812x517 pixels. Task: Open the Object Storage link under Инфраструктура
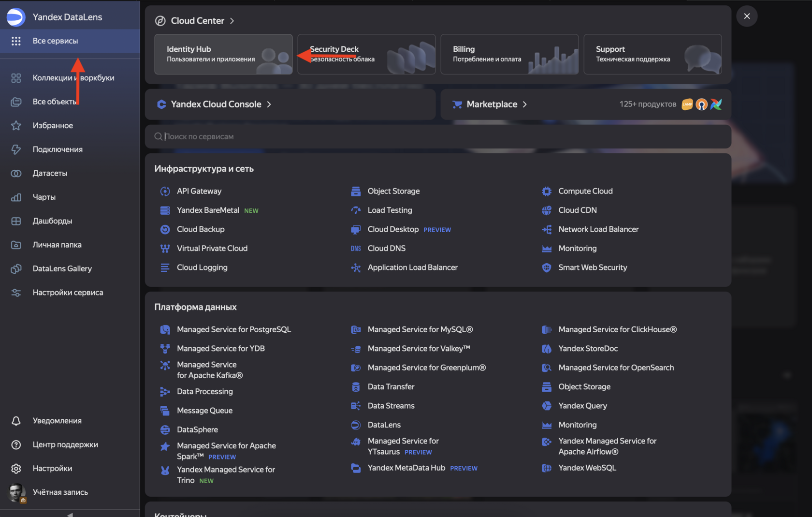(x=393, y=192)
